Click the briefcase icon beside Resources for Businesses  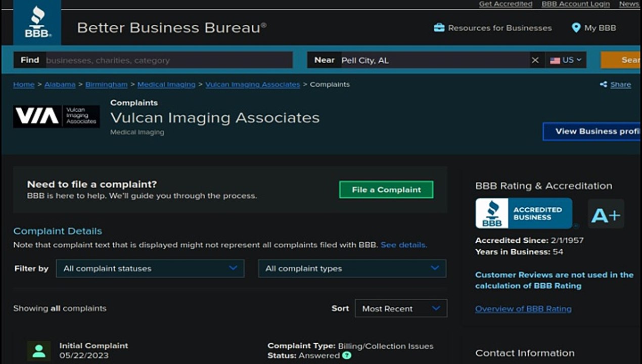[x=439, y=28]
